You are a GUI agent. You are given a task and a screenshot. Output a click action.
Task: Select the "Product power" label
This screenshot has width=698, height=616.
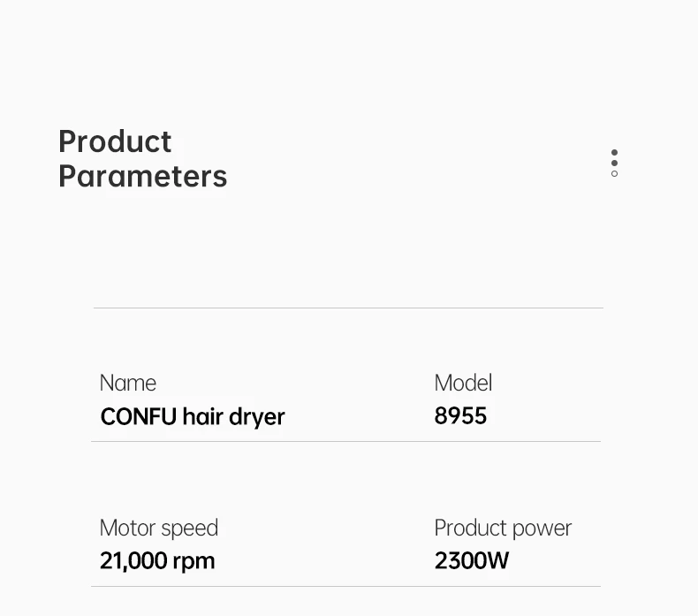(x=503, y=528)
